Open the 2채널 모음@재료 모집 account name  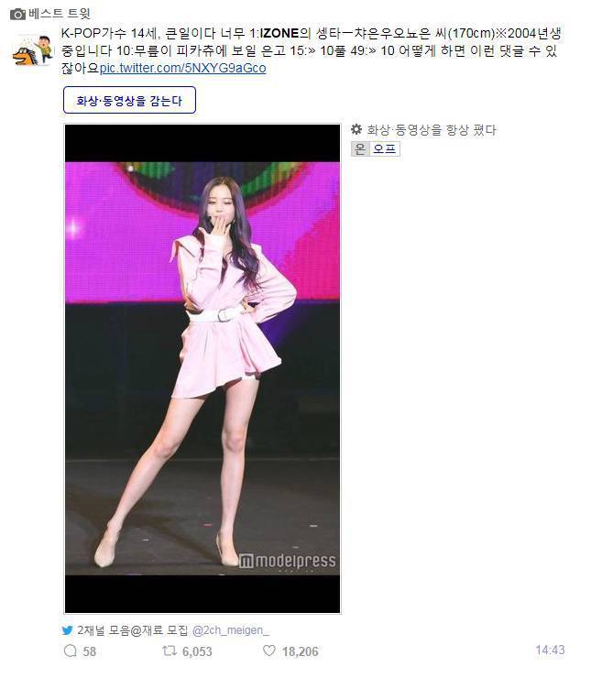coord(133,630)
